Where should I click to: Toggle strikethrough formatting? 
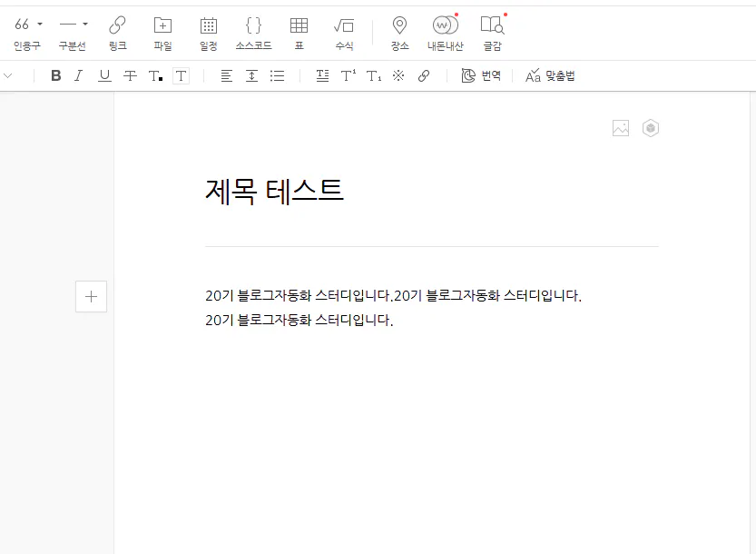(x=130, y=75)
